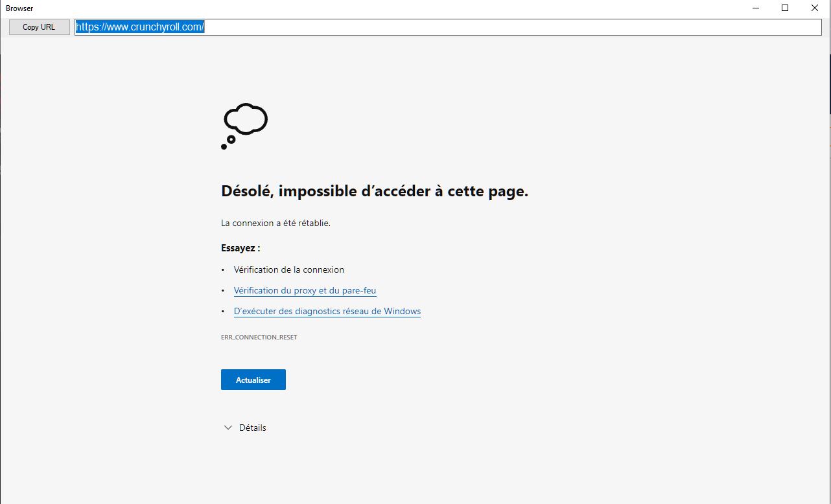This screenshot has height=504, width=831.
Task: Run the diagnostics réseau de Windows link
Action: click(327, 312)
